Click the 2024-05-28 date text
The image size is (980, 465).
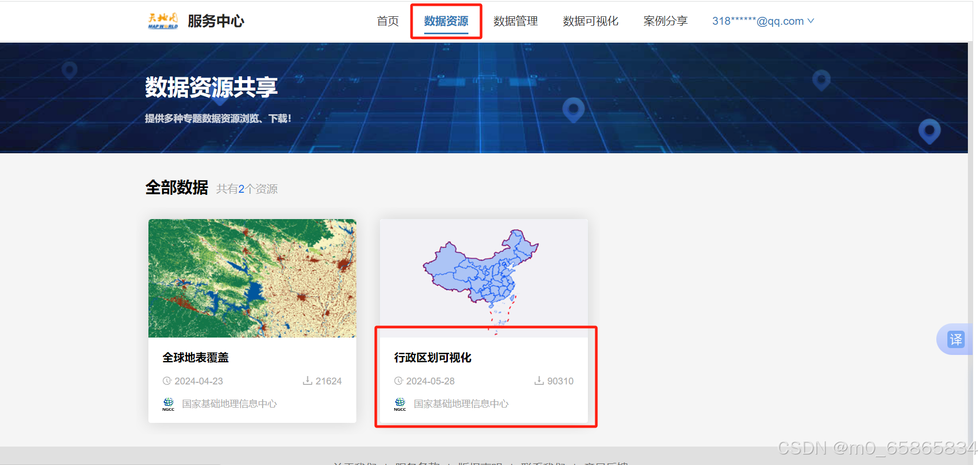pyautogui.click(x=431, y=381)
